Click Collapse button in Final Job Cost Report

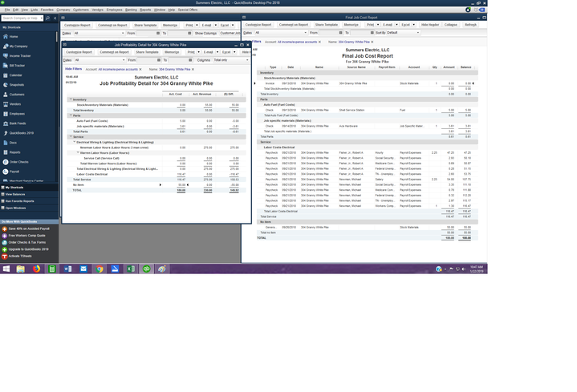point(451,25)
